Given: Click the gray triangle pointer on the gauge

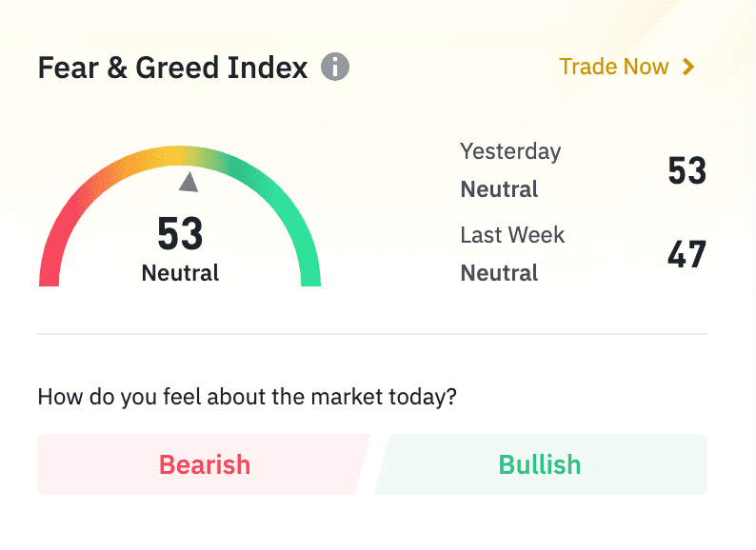Looking at the screenshot, I should click(x=189, y=182).
